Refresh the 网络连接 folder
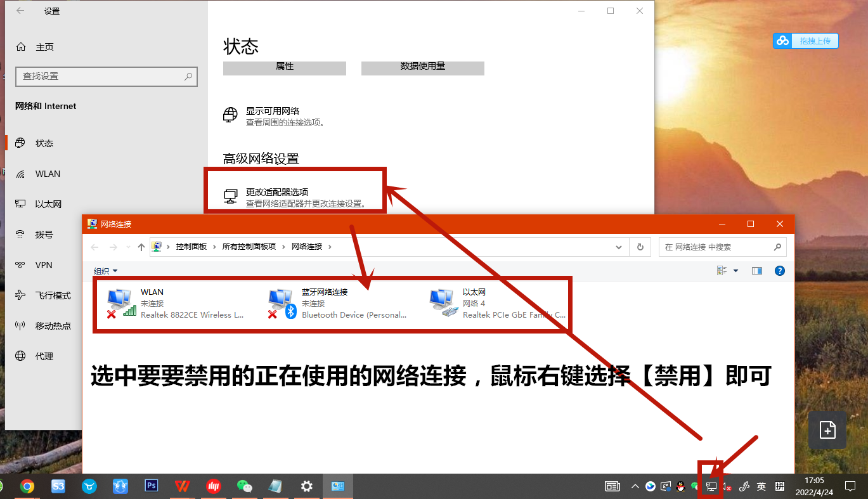The height and width of the screenshot is (499, 868). 640,247
